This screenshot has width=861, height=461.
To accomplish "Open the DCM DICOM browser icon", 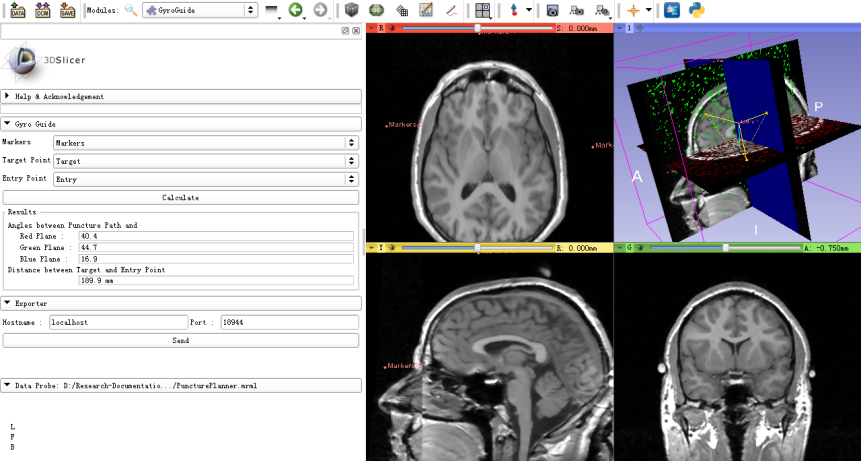I will coord(42,10).
